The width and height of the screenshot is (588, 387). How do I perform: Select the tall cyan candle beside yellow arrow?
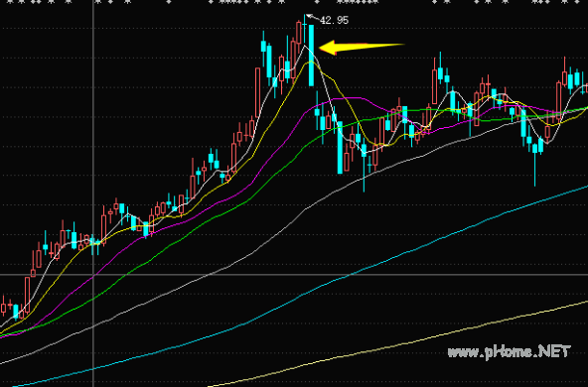tap(311, 56)
